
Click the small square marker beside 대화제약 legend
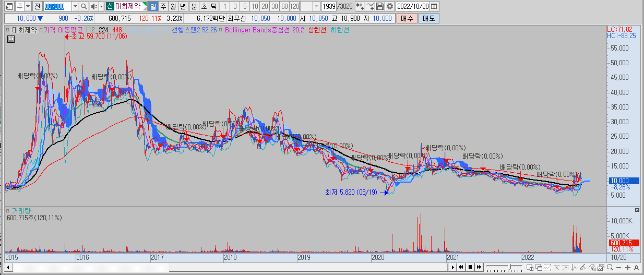tap(8, 30)
